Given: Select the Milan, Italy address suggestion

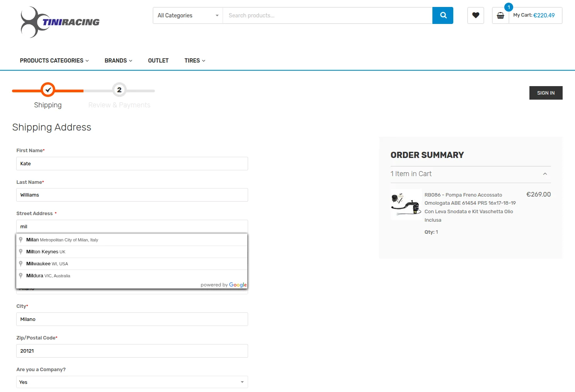Looking at the screenshot, I should (132, 240).
